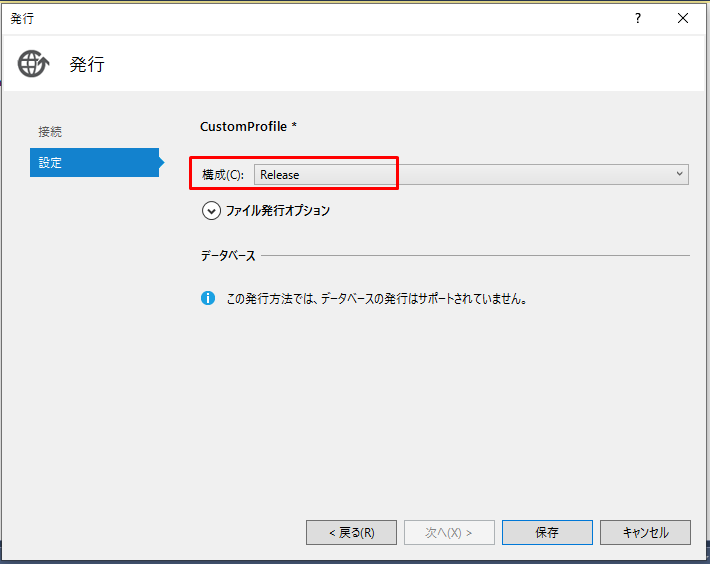Select the 設定 tab
This screenshot has width=710, height=564.
coord(95,163)
